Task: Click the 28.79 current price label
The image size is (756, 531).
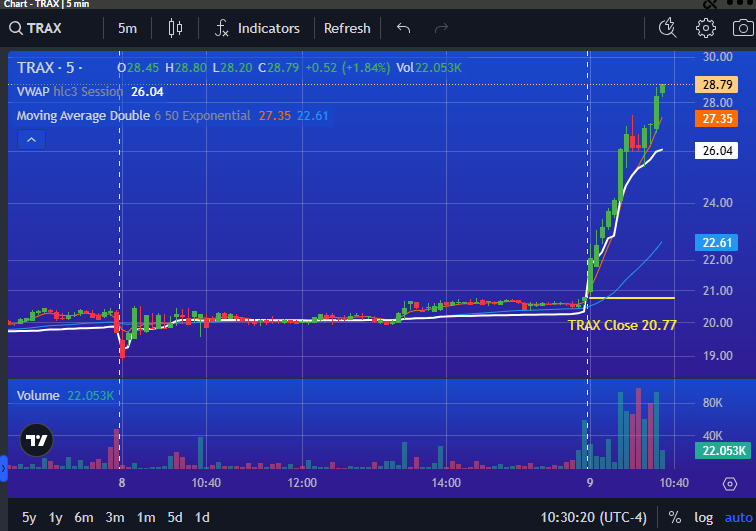Action: (717, 85)
